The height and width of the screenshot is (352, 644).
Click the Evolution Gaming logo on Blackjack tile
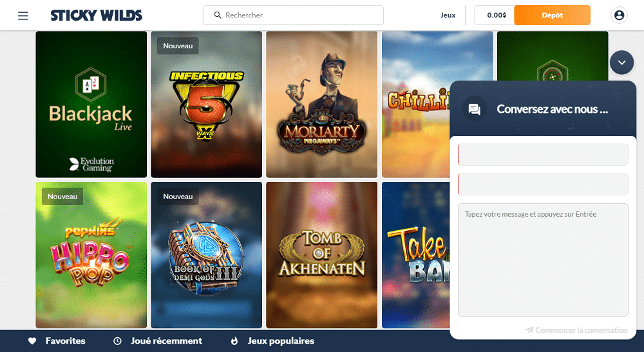click(91, 164)
